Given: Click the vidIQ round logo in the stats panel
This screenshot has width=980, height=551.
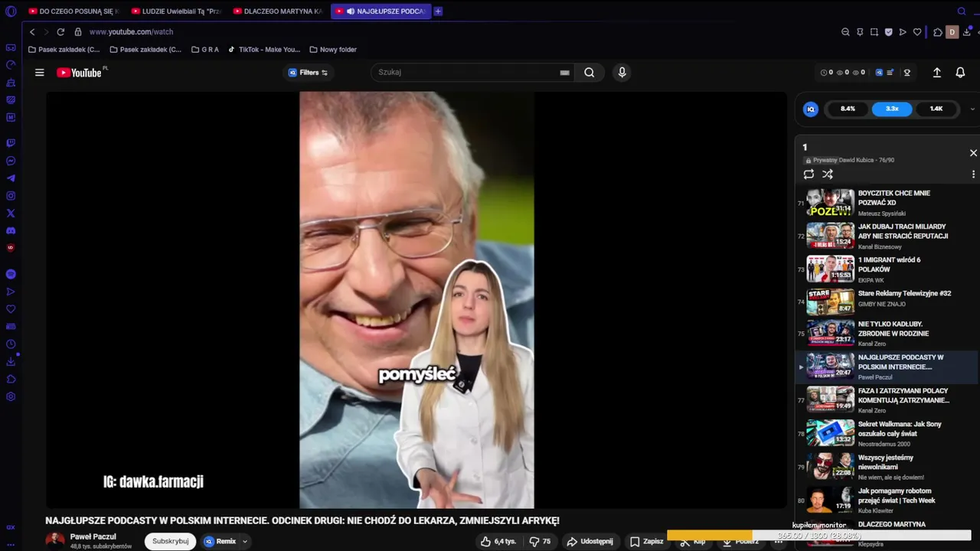Looking at the screenshot, I should point(811,109).
